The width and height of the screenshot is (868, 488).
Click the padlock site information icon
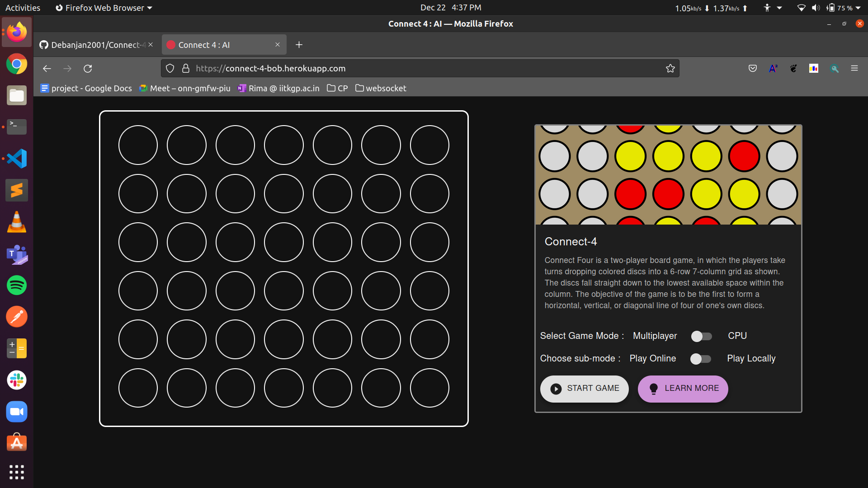pos(186,68)
